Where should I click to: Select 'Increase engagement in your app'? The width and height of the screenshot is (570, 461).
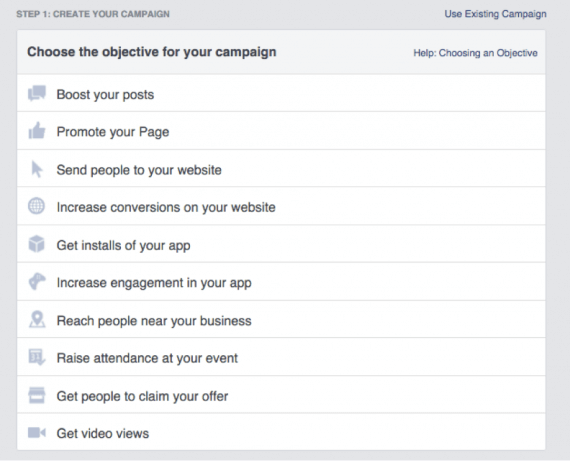click(281, 282)
